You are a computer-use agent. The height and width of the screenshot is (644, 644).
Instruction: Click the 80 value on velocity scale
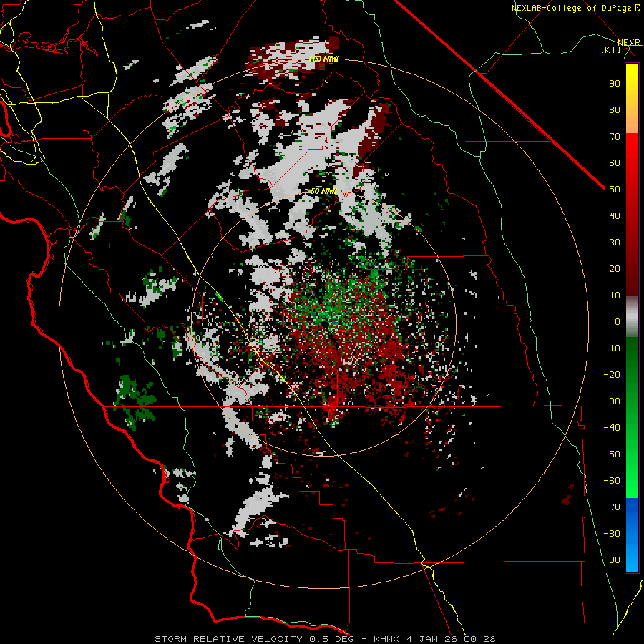(615, 110)
